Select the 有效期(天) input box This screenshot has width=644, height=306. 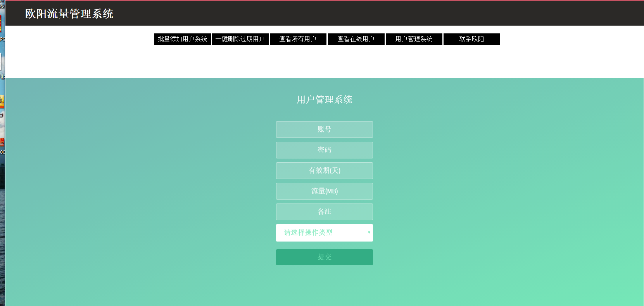point(324,170)
